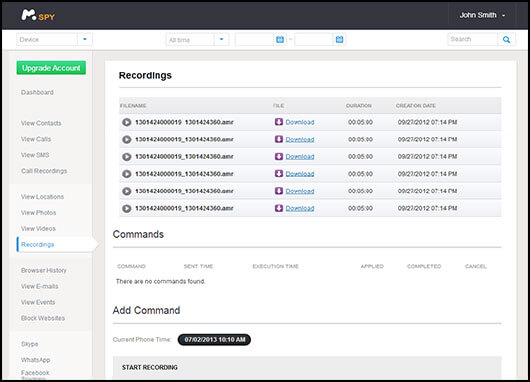Viewport: 530px width, 382px height.
Task: Click the fifth row Download link
Action: point(300,191)
